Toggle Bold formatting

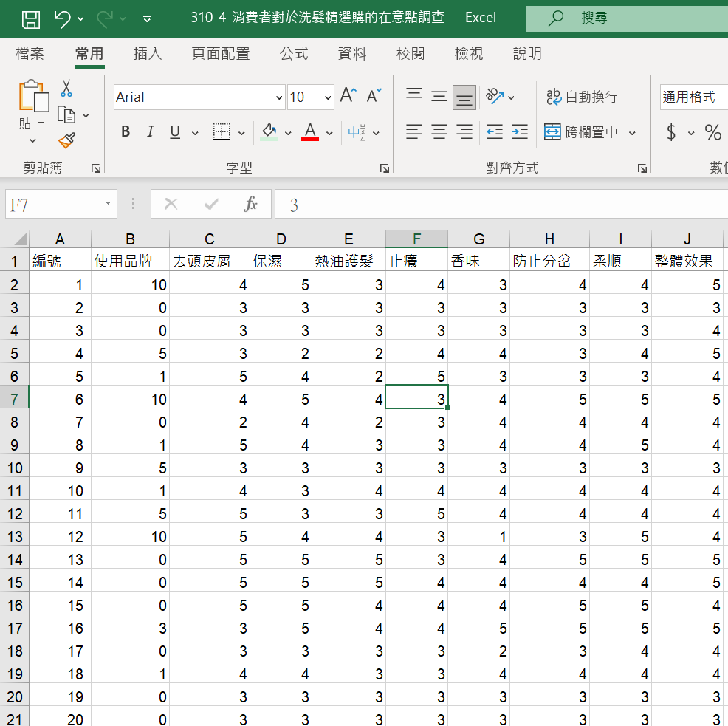click(x=126, y=132)
